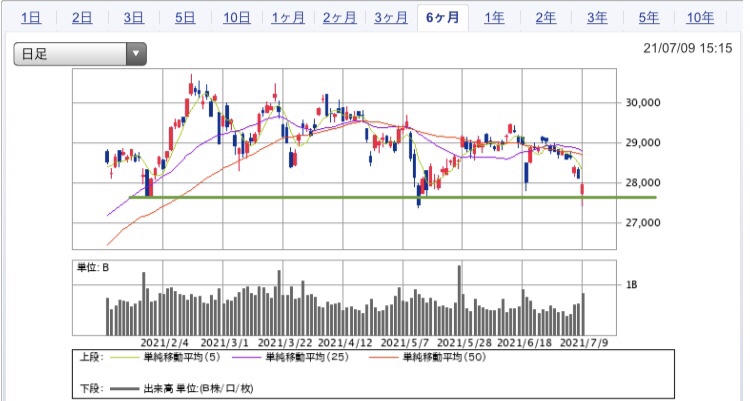
Task: Click the tallest volume bar near 2021/5/28
Action: [460, 300]
